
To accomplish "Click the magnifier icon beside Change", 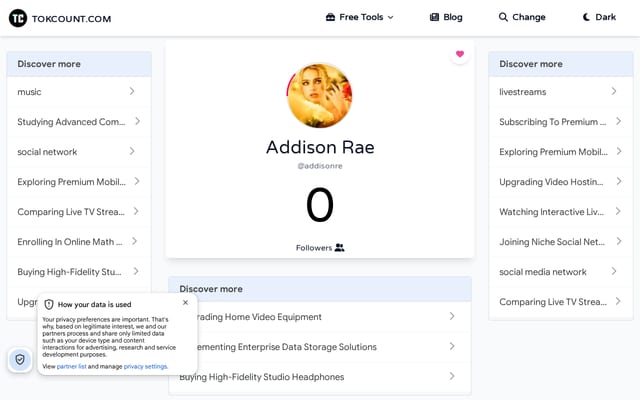I will point(503,17).
